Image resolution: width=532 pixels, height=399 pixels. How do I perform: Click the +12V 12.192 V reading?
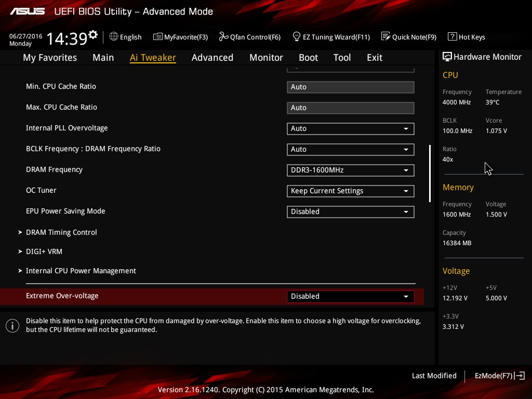click(455, 298)
